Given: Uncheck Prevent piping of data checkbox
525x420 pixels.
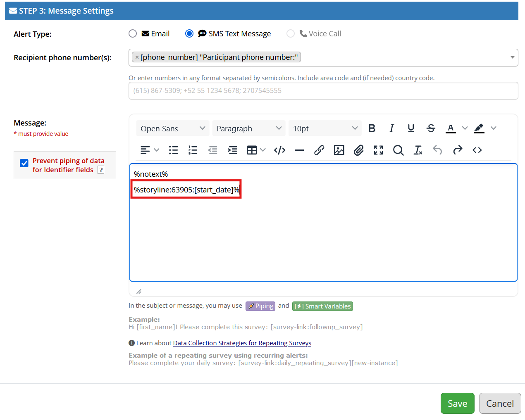Looking at the screenshot, I should tap(24, 163).
